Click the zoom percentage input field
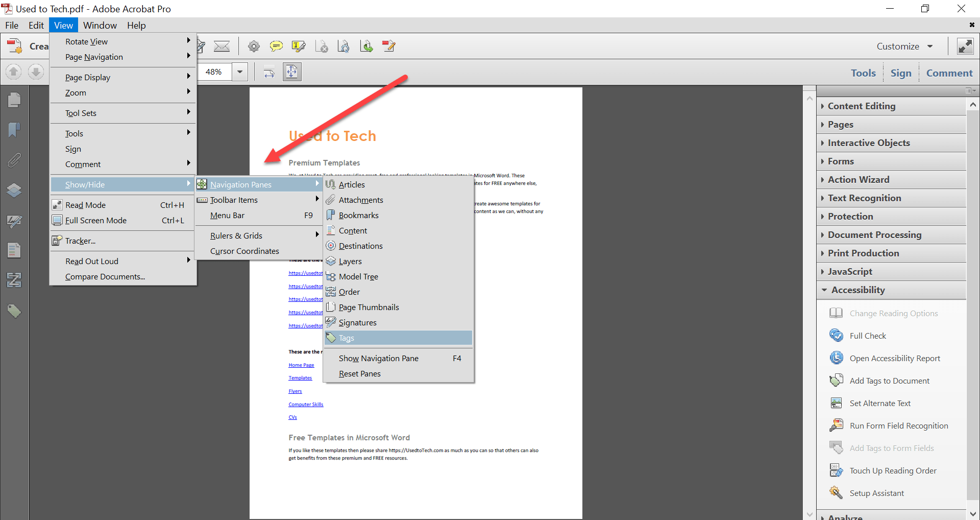This screenshot has width=980, height=520. click(x=215, y=72)
